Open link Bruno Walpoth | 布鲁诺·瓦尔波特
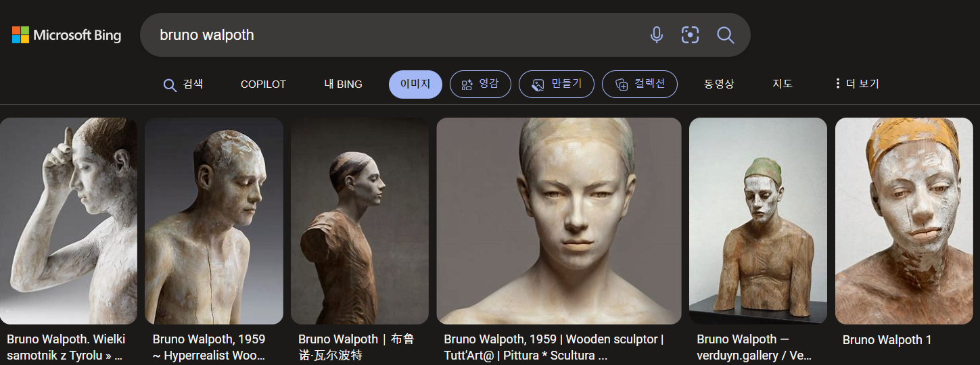Image resolution: width=980 pixels, height=365 pixels. 356,347
